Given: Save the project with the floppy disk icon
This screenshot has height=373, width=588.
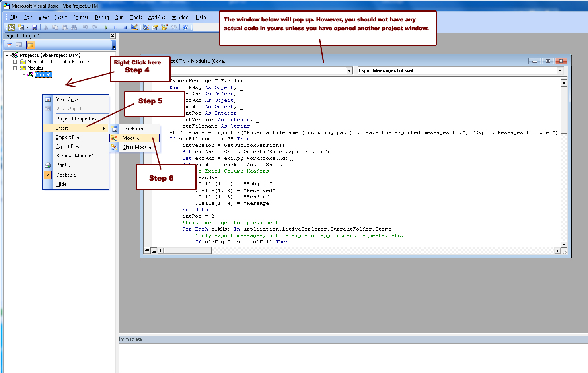Looking at the screenshot, I should (x=35, y=27).
